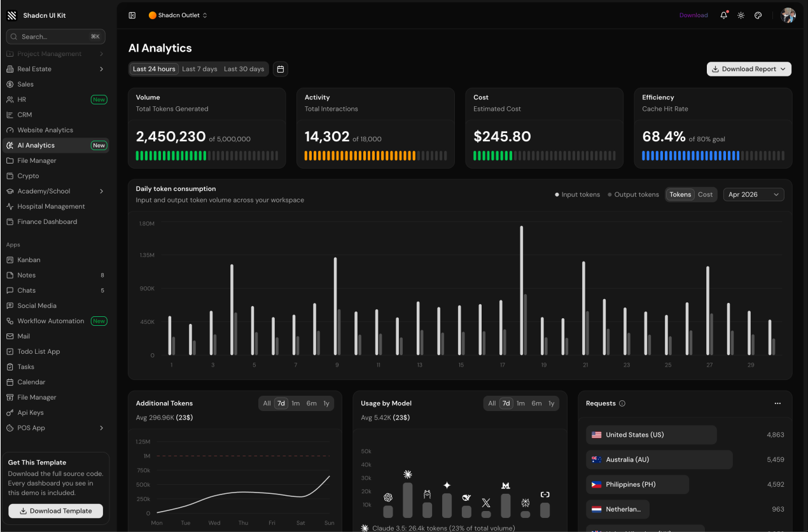Viewport: 808px width, 532px height.
Task: Expand the Project Management sidebar section
Action: 56,53
